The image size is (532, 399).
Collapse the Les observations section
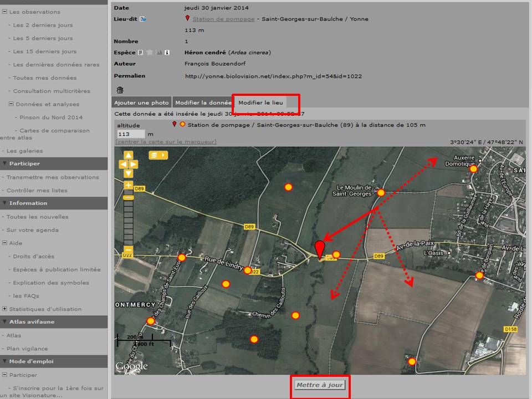point(5,12)
